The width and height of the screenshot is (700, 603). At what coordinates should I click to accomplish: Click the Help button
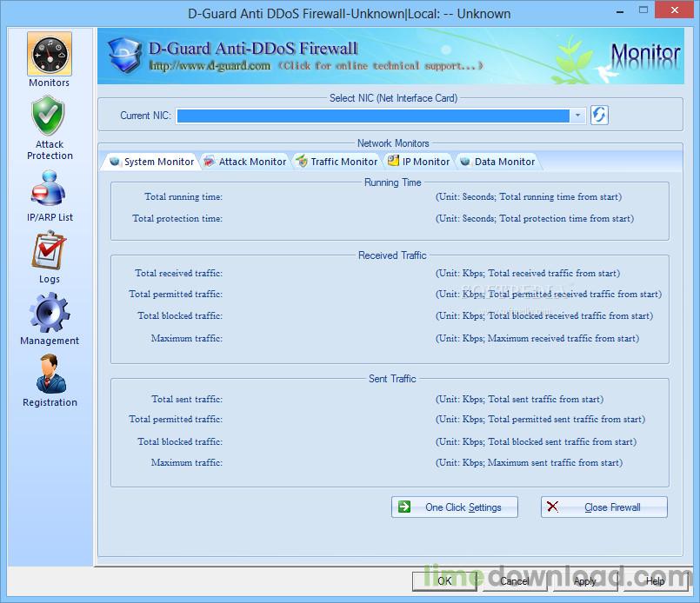pyautogui.click(x=655, y=580)
